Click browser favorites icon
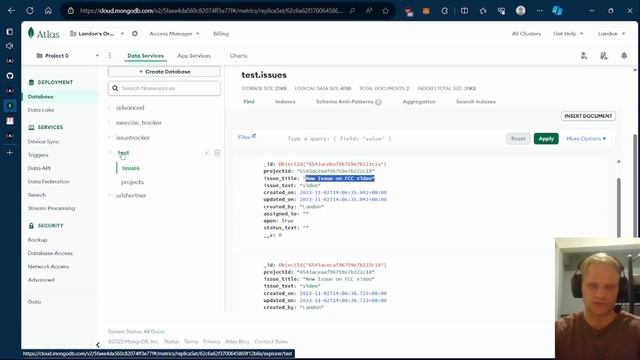 point(483,11)
